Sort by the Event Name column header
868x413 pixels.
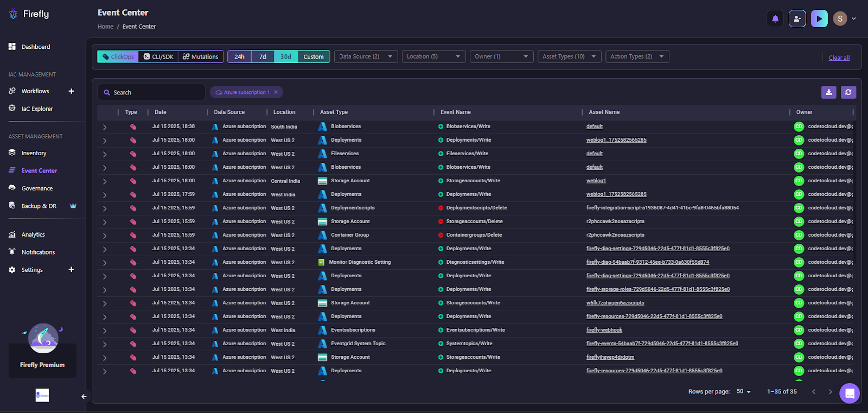[456, 112]
